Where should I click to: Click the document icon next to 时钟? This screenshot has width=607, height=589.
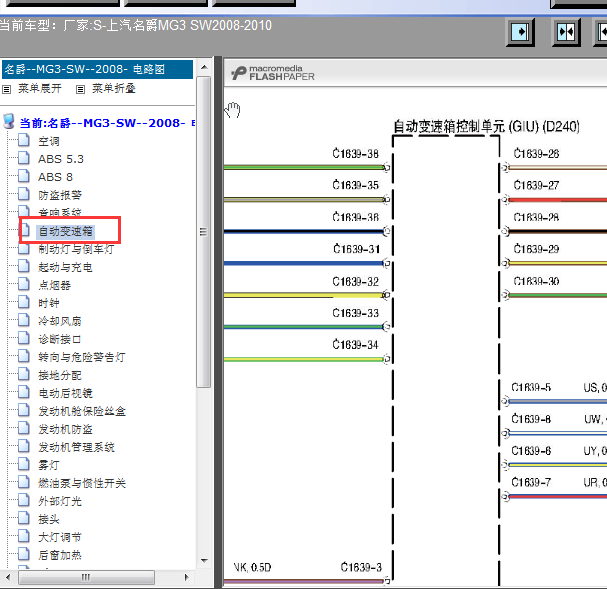(x=24, y=302)
